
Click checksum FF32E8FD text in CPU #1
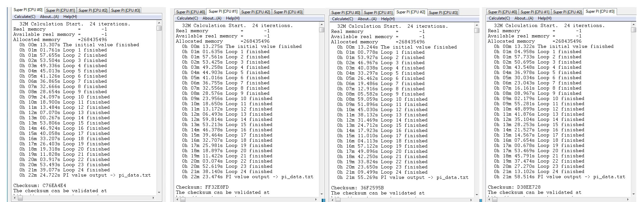tap(202, 187)
